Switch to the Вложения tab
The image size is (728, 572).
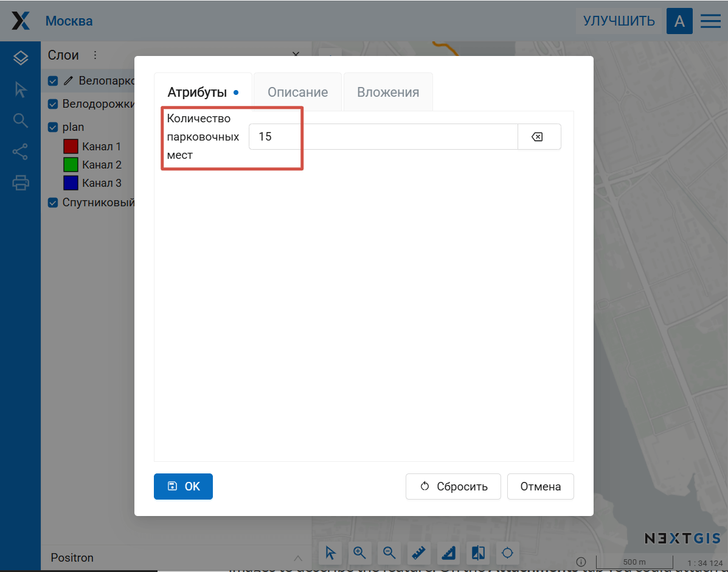(x=388, y=92)
